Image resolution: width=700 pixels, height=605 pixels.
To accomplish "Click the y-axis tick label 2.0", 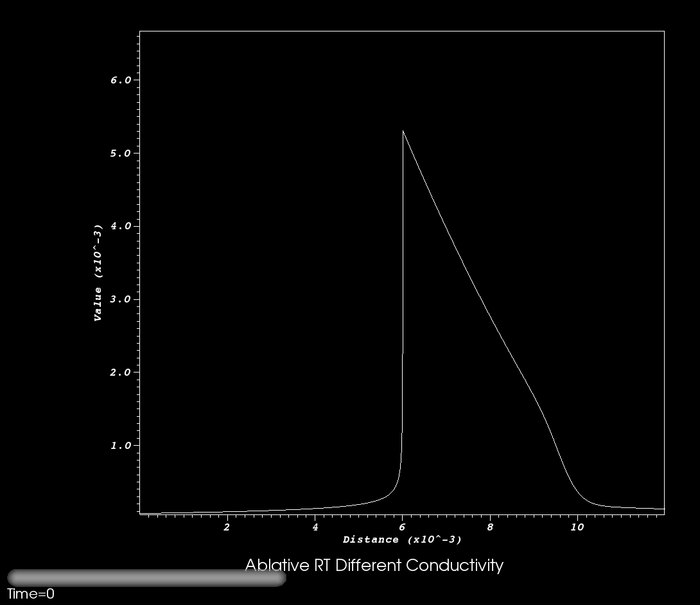I will 121,373.
